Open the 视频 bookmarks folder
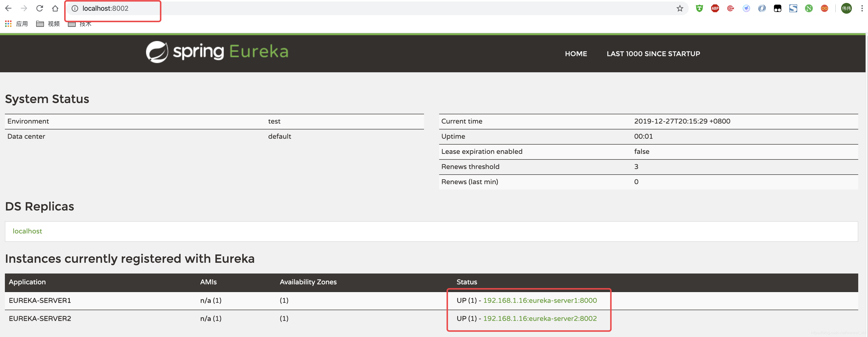 click(x=48, y=24)
